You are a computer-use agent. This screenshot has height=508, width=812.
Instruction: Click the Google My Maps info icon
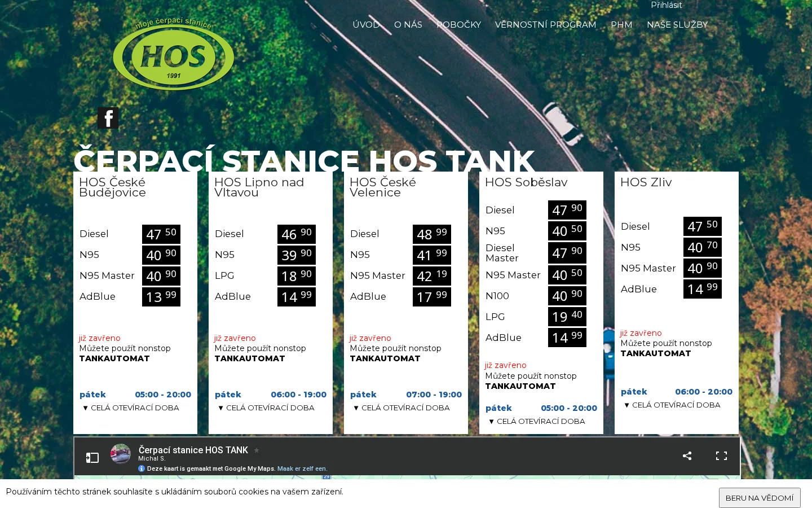142,468
